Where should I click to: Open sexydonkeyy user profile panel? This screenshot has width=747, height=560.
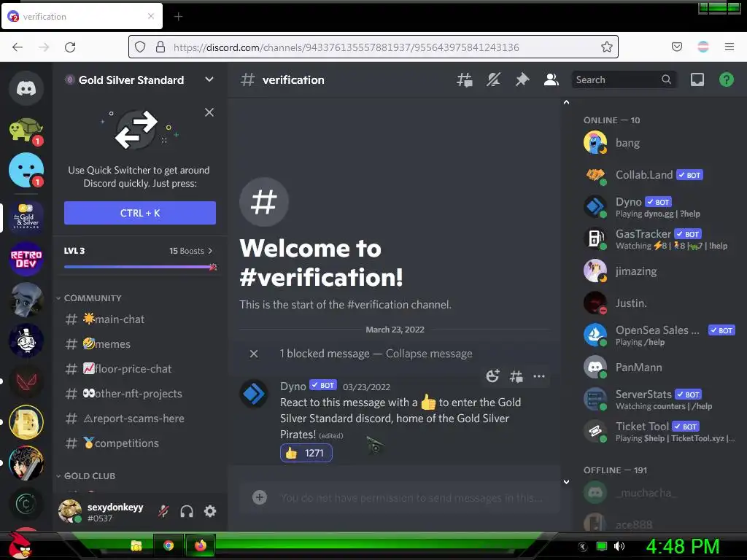(102, 512)
